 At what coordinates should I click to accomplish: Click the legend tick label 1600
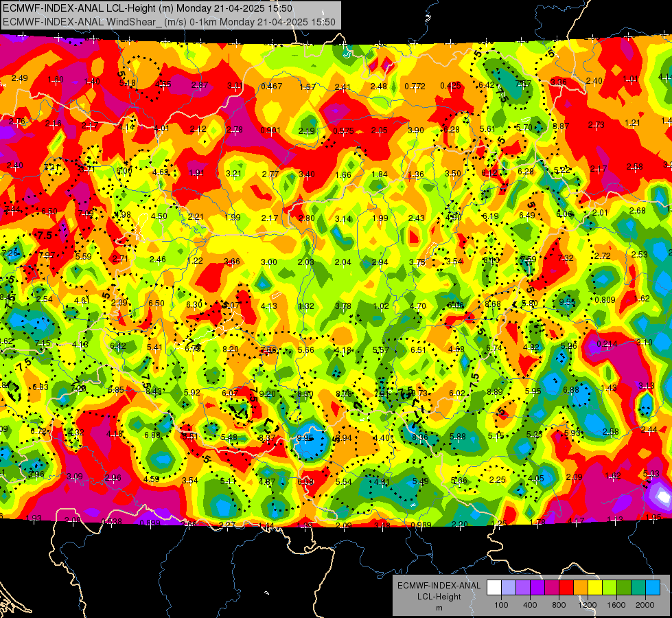(x=616, y=605)
